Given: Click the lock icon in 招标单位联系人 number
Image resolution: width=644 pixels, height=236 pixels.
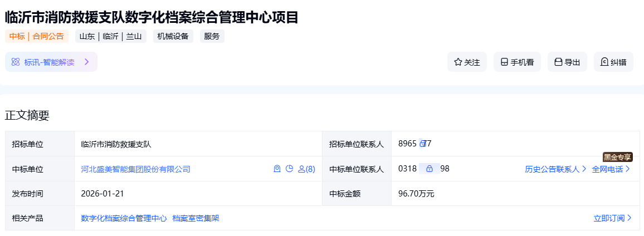Looking at the screenshot, I should point(423,144).
